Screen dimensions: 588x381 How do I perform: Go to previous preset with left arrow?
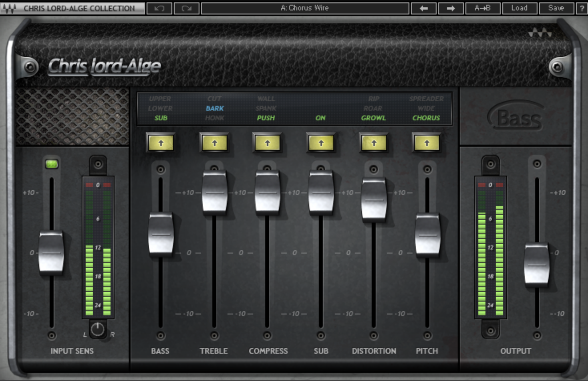click(x=424, y=8)
